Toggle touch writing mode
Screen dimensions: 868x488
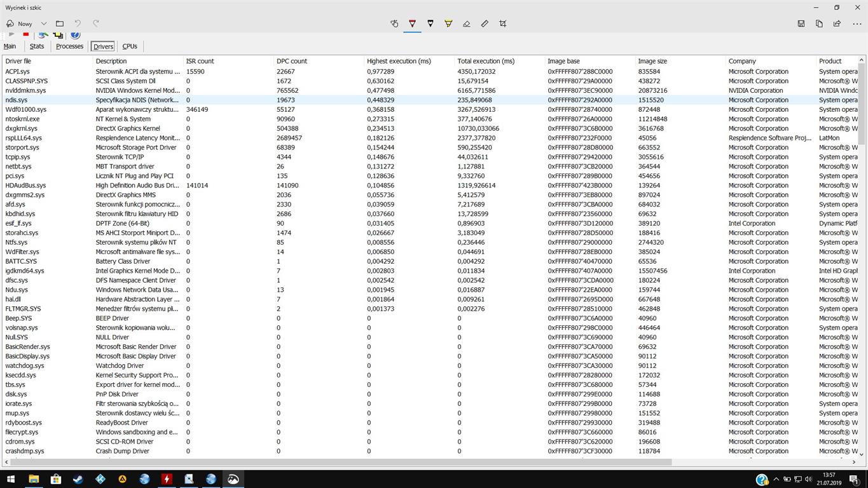(394, 24)
